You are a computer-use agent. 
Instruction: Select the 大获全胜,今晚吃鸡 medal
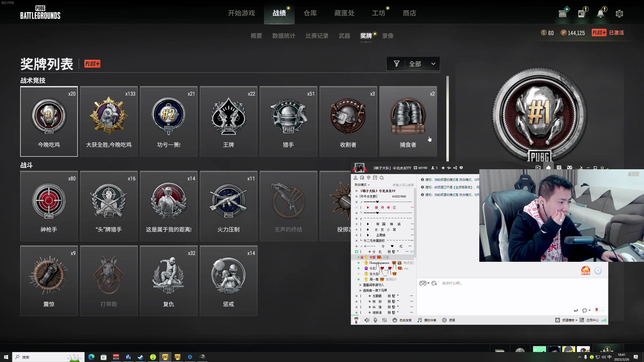109,121
